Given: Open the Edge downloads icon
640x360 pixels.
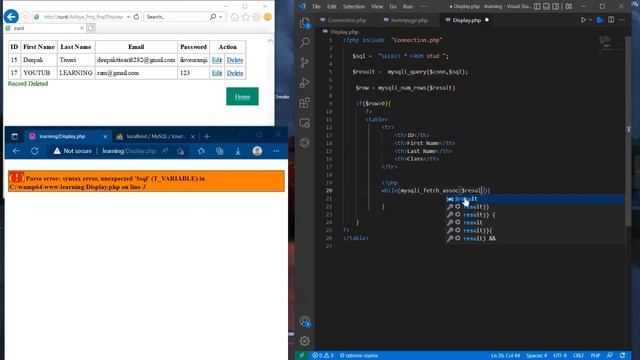Looking at the screenshot, I should tap(238, 151).
